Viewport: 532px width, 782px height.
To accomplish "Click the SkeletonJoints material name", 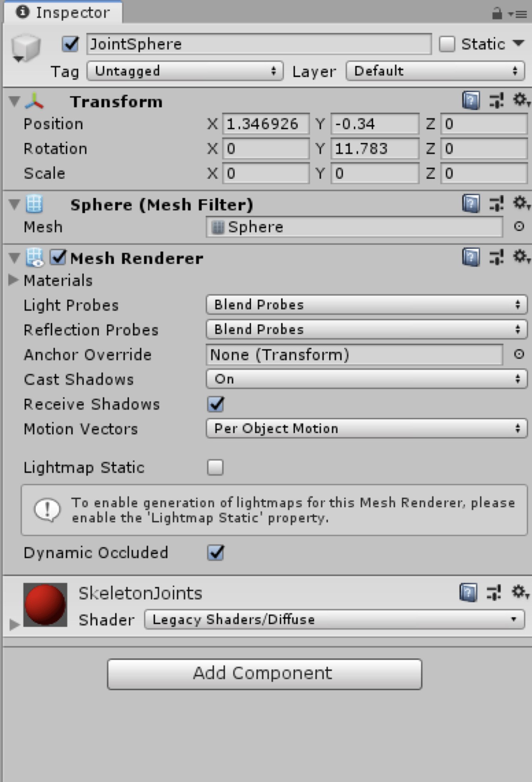I will tap(141, 593).
